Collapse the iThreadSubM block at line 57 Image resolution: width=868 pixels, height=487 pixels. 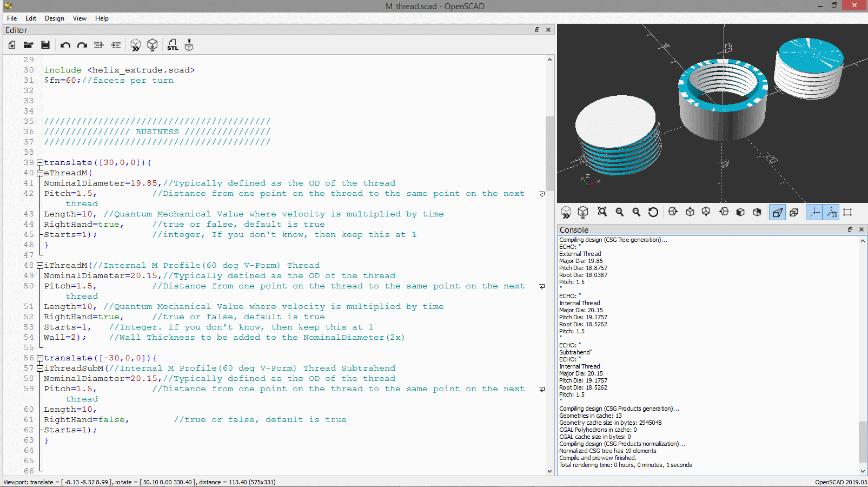point(39,368)
